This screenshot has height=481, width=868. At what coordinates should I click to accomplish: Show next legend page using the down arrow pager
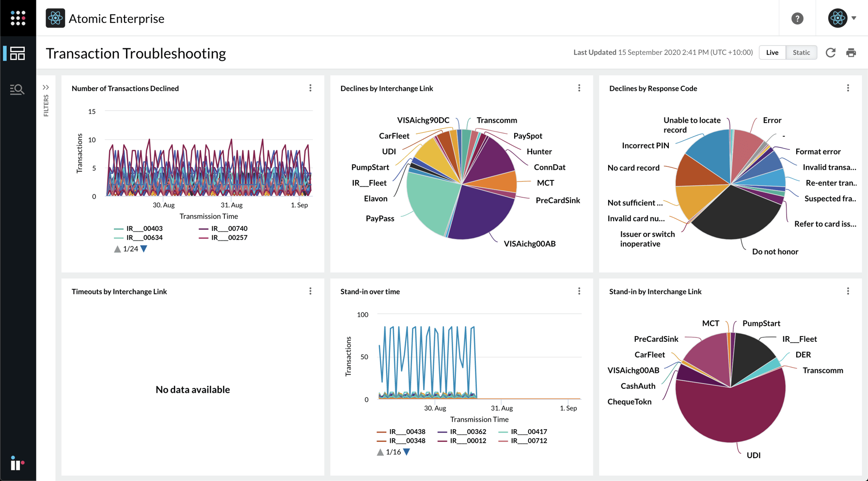click(143, 248)
